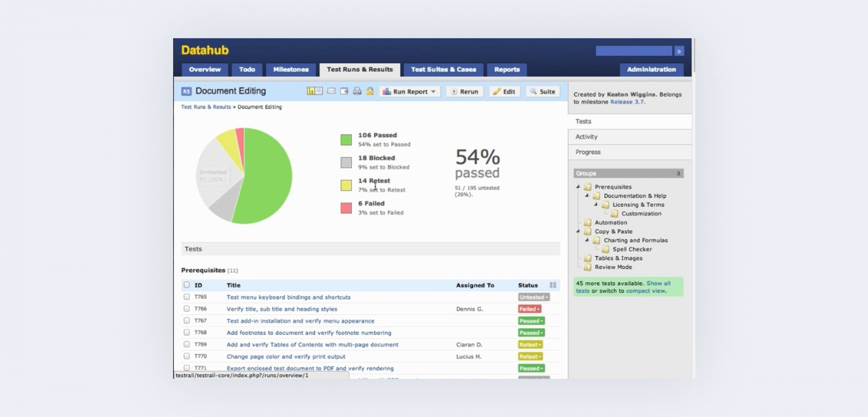The width and height of the screenshot is (868, 417).
Task: Click the column settings icon beside Status
Action: tap(553, 285)
